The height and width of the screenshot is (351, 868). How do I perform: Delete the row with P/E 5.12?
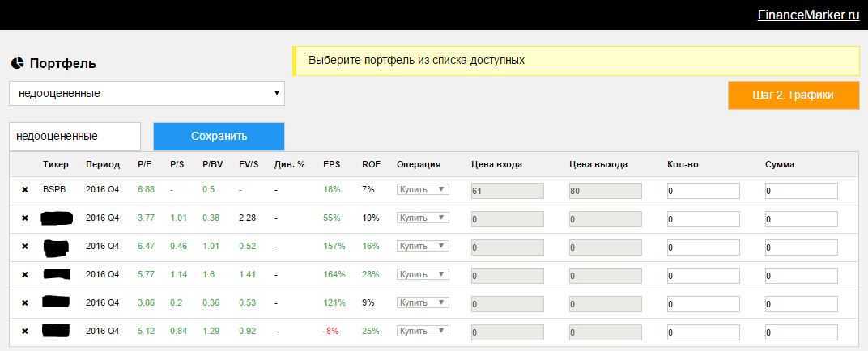click(x=24, y=331)
